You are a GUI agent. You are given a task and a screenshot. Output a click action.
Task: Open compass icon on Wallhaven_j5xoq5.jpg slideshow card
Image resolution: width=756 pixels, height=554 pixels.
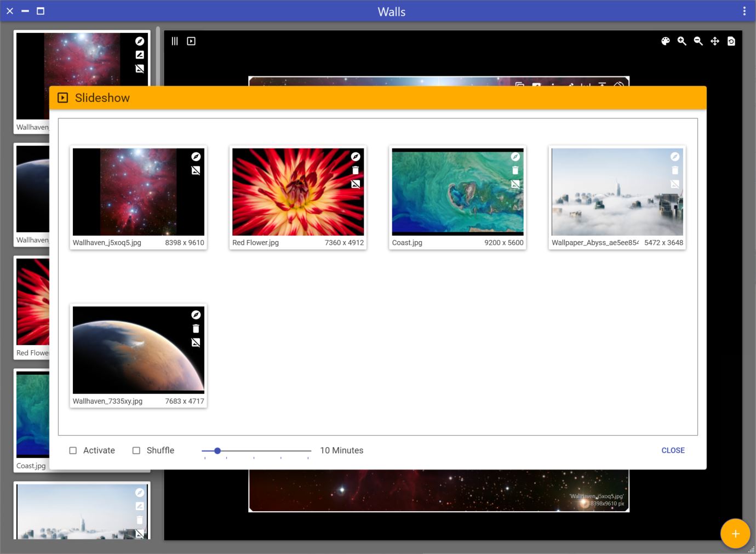click(x=196, y=157)
